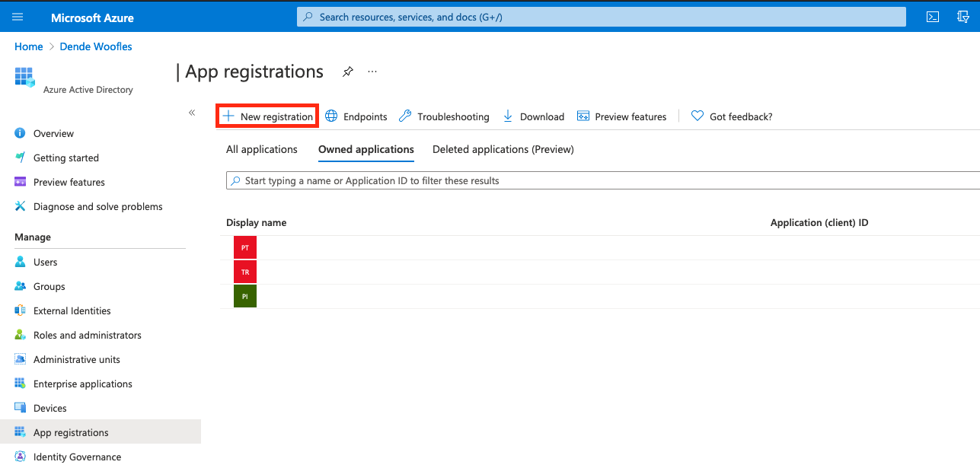
Task: Click the red PT application icon
Action: tap(245, 248)
